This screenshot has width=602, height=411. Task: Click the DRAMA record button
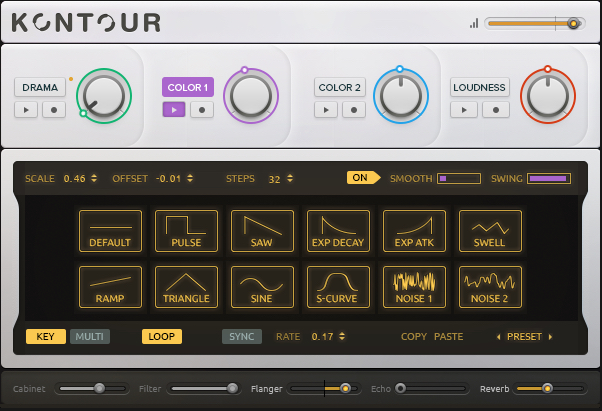[54, 110]
